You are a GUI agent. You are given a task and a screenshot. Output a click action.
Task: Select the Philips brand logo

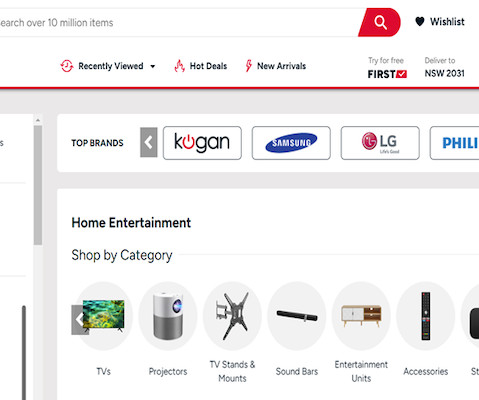click(x=454, y=143)
